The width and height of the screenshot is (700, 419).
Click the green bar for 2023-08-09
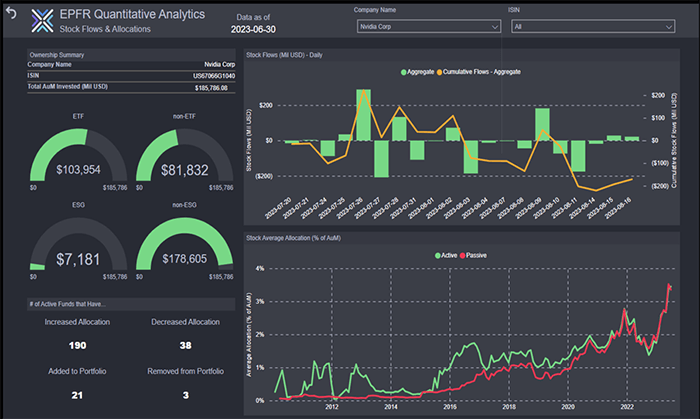[542, 124]
